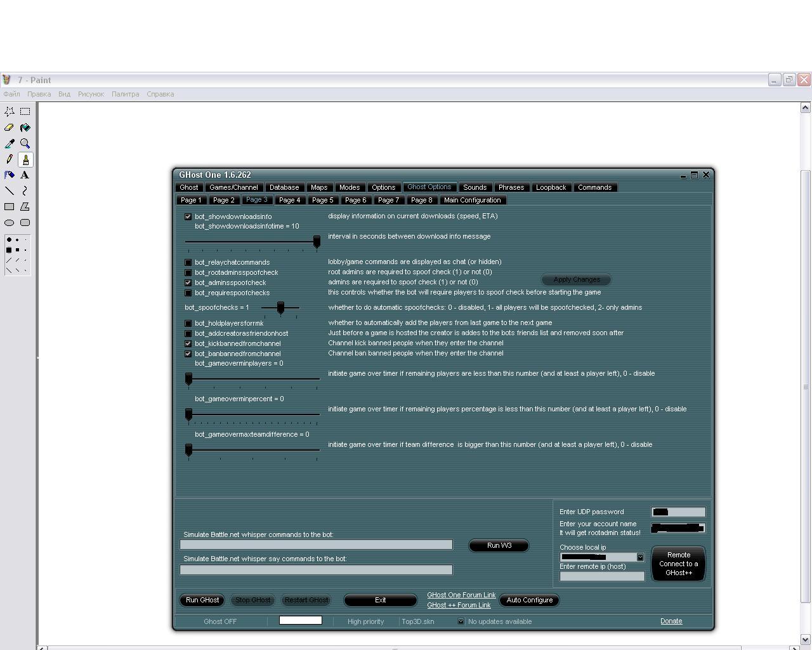812x650 pixels.
Task: Open the Файл menu in Paint
Action: (11, 94)
